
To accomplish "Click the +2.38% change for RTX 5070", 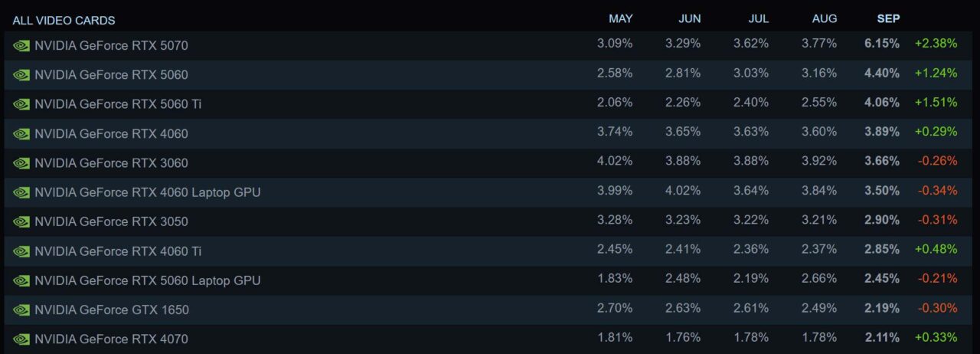I will [x=936, y=44].
